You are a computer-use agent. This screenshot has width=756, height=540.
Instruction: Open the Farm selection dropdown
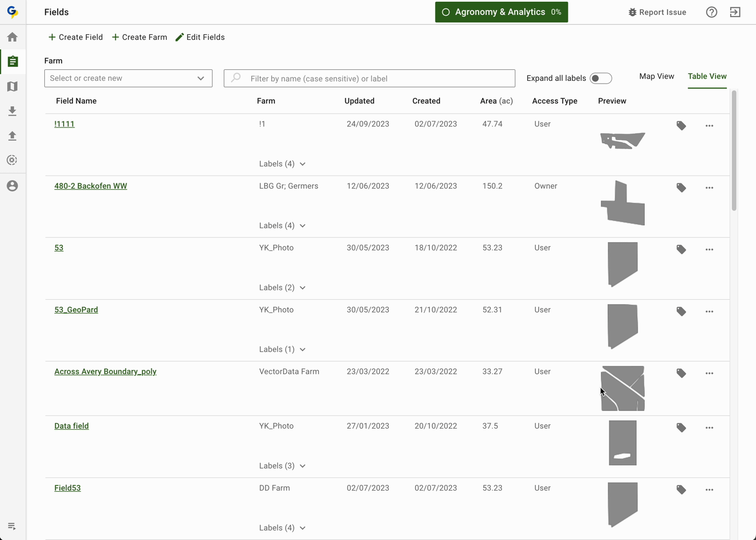tap(128, 78)
